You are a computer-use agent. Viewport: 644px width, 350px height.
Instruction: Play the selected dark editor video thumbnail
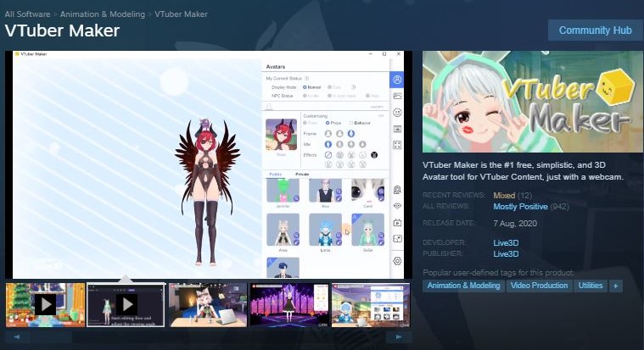(126, 305)
